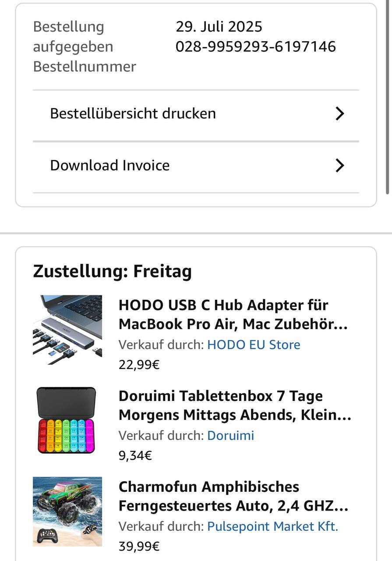Tap the 22,99€ price of the HODO hub

click(139, 365)
